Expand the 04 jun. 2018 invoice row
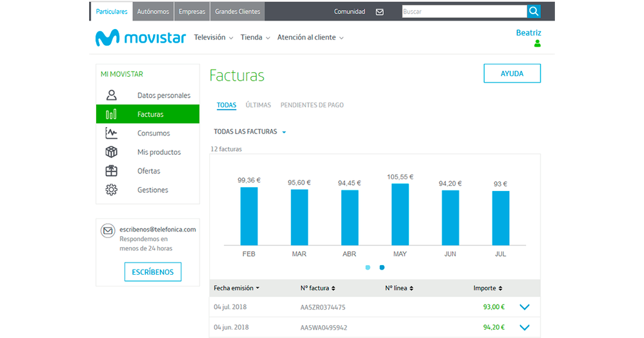Screen dimensions: 644x338 point(524,328)
